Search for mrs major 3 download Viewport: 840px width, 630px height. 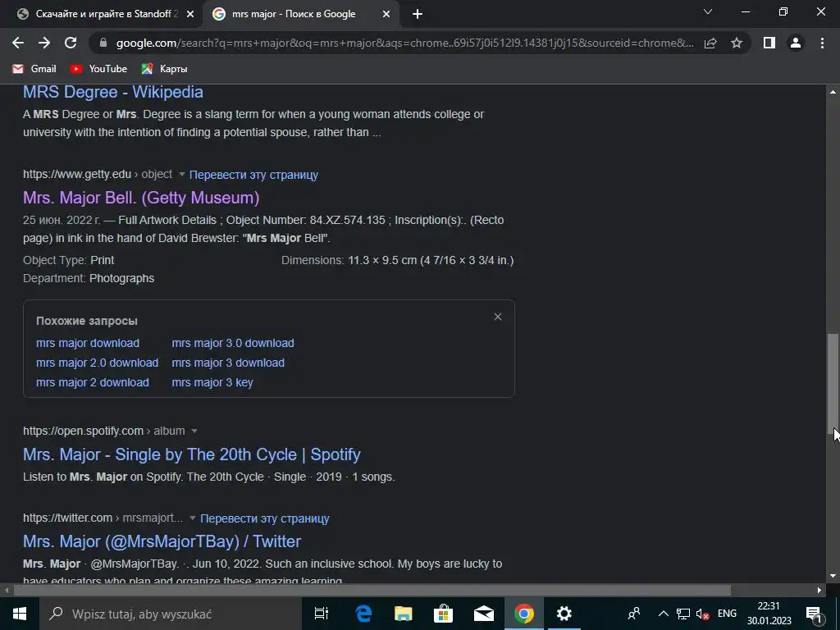(228, 363)
